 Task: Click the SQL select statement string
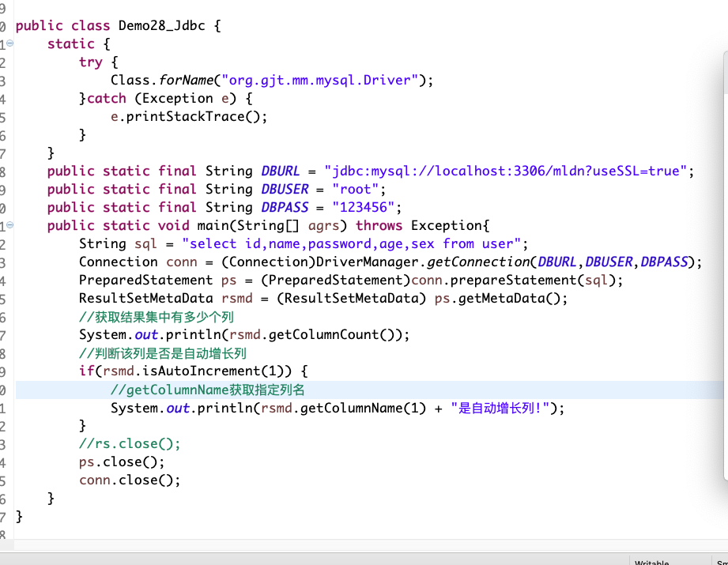click(x=354, y=243)
